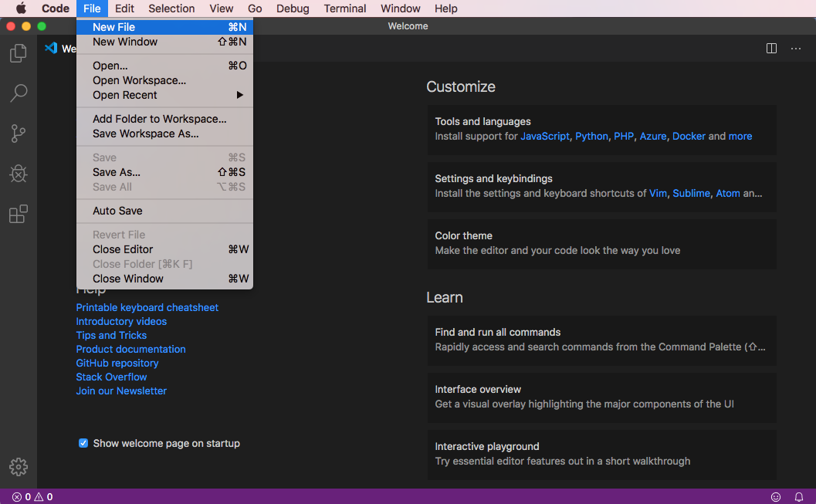The width and height of the screenshot is (816, 504).
Task: Open the Edit menu
Action: tap(124, 8)
